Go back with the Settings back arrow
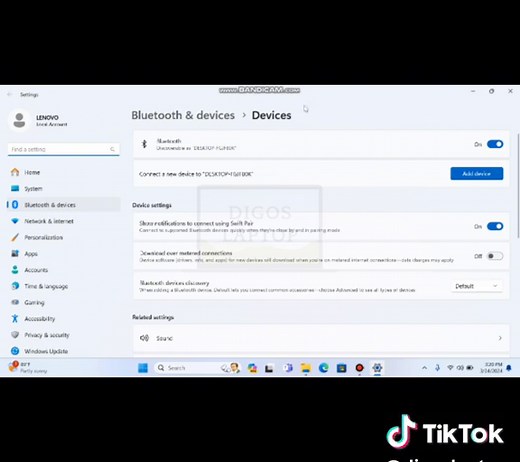The height and width of the screenshot is (462, 520). (9, 95)
